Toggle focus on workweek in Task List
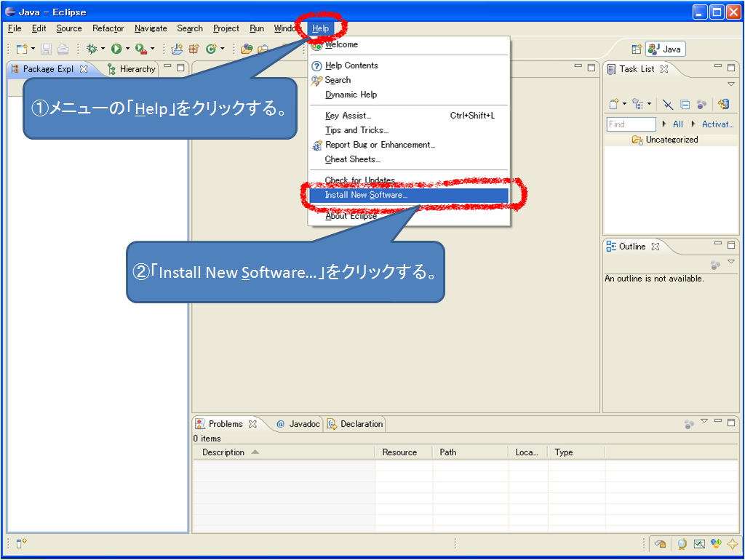 pos(701,105)
